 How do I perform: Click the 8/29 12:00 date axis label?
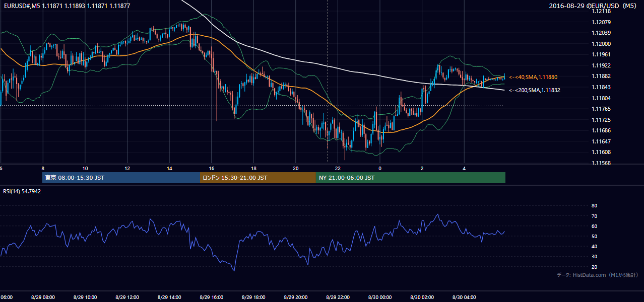coord(127,297)
